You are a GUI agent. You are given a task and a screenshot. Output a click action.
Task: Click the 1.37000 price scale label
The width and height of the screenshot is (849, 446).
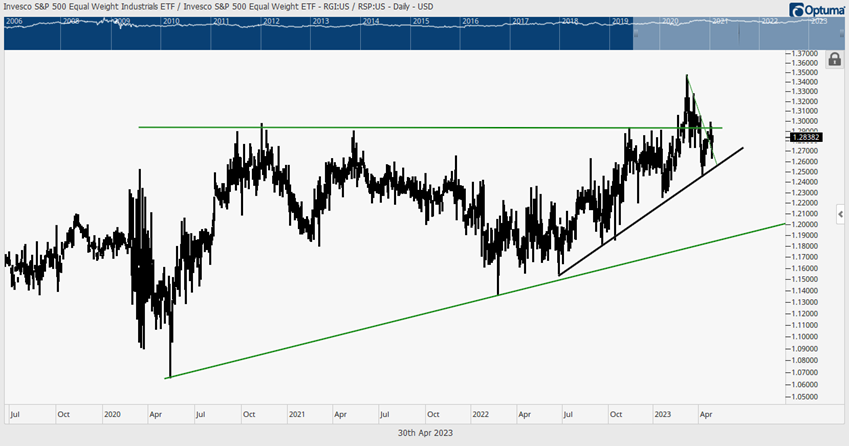pos(805,54)
